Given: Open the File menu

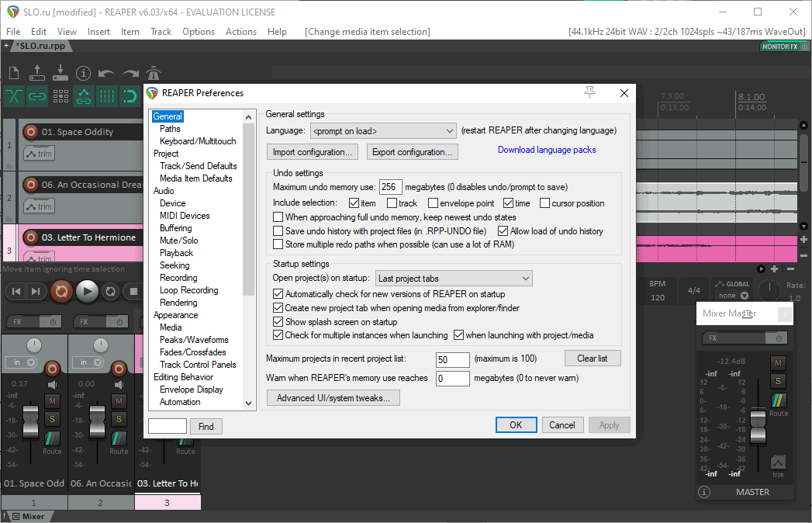Looking at the screenshot, I should point(13,32).
